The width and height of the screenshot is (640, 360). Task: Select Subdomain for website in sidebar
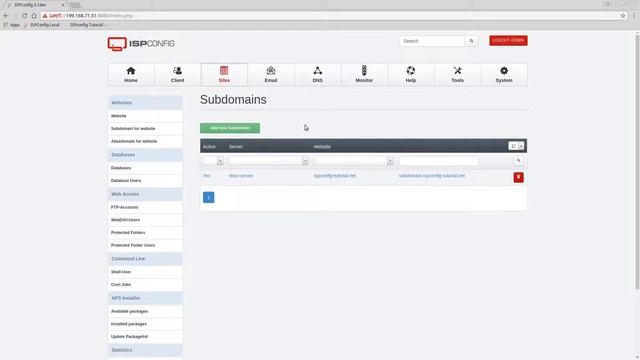[145, 129]
